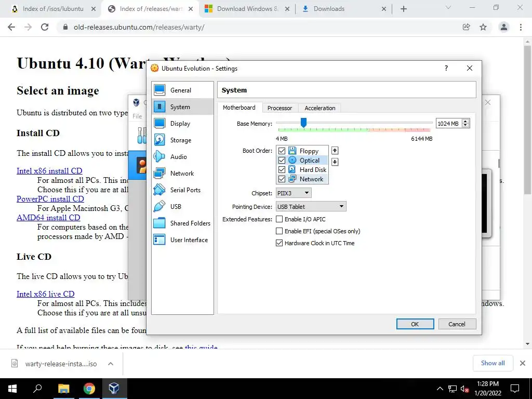
Task: Expand the warty-release download options chevron
Action: (x=111, y=364)
